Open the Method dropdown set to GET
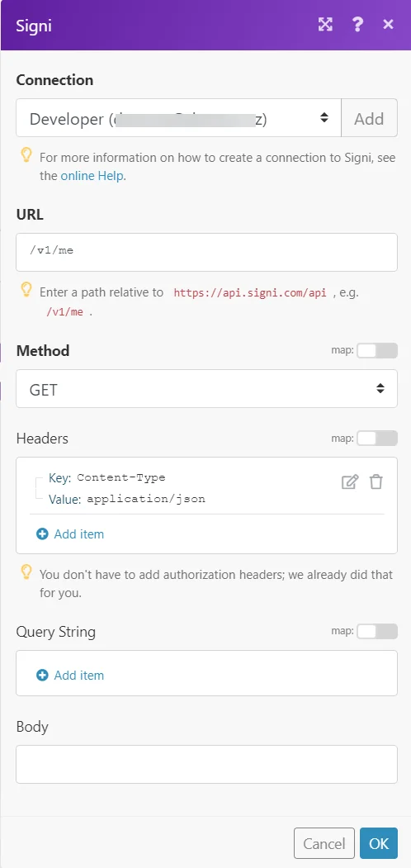 [207, 389]
